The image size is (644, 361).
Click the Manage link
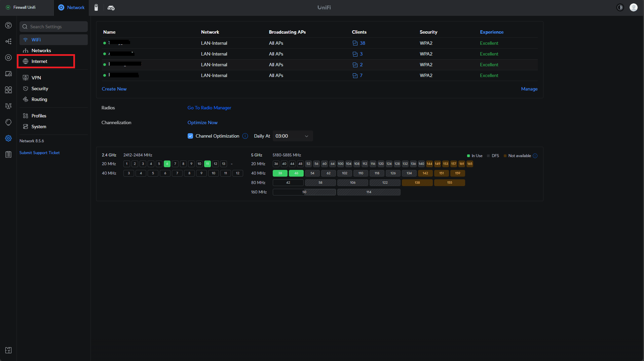click(x=529, y=89)
